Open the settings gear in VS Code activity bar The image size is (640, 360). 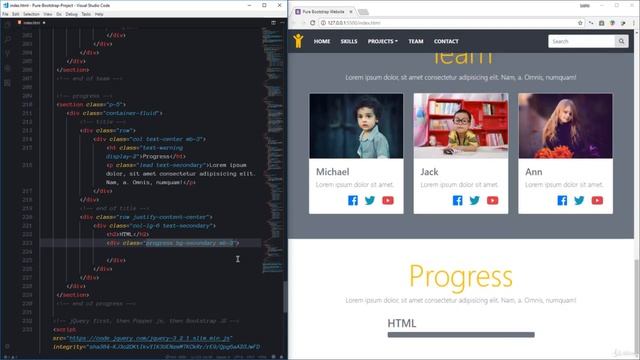point(7,347)
